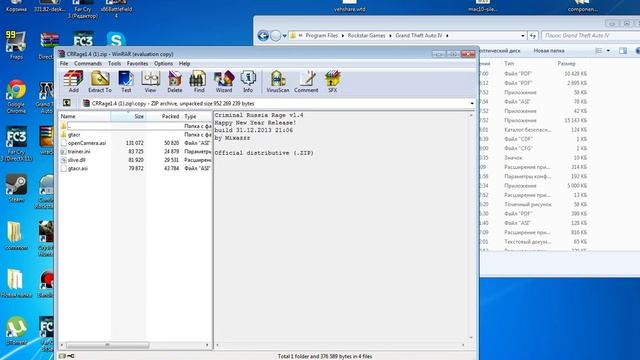Image resolution: width=640 pixels, height=360 pixels.
Task: Run VirusScan toolbar icon
Action: [278, 81]
